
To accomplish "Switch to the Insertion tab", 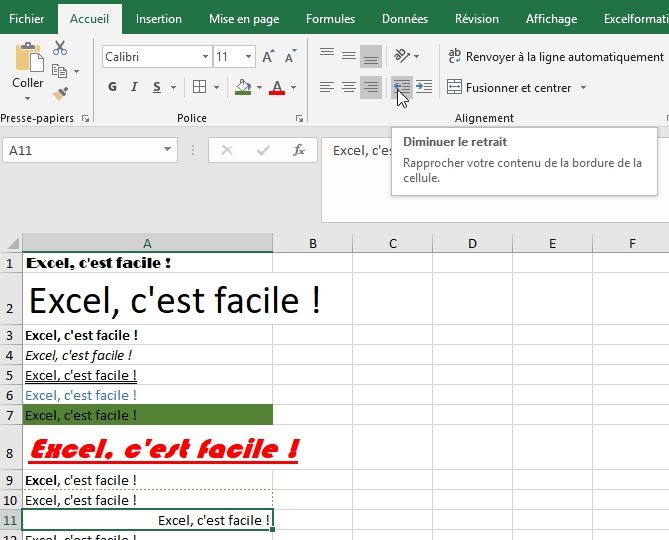I will coord(159,19).
